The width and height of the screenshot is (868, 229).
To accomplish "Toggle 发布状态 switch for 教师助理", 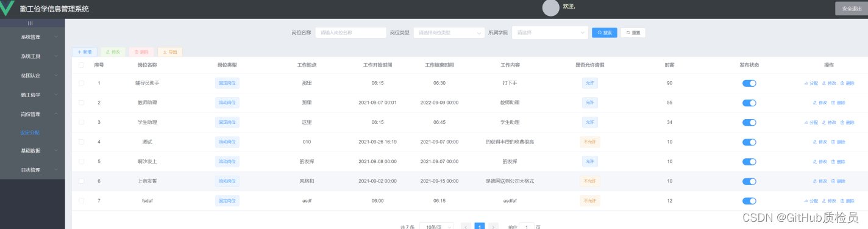I will pyautogui.click(x=749, y=103).
